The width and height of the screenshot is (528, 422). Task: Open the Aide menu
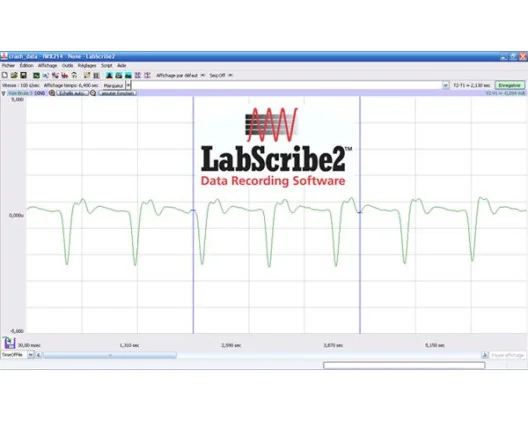coord(122,66)
